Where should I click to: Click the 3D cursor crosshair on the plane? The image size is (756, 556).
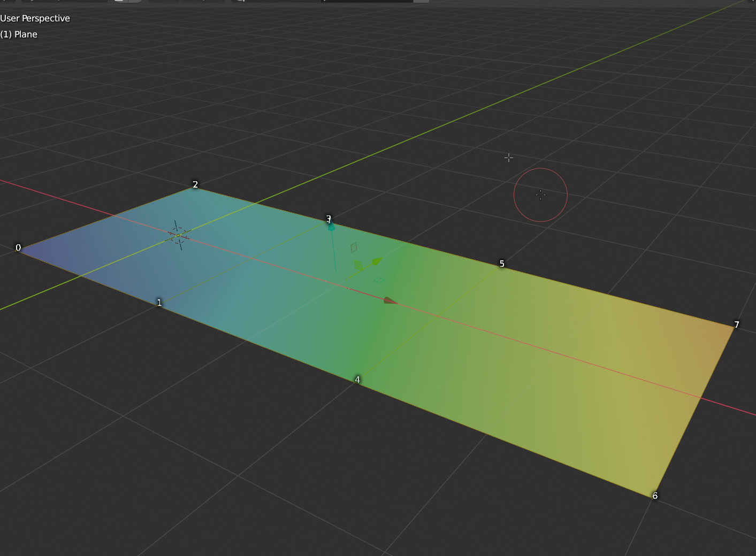pos(179,235)
